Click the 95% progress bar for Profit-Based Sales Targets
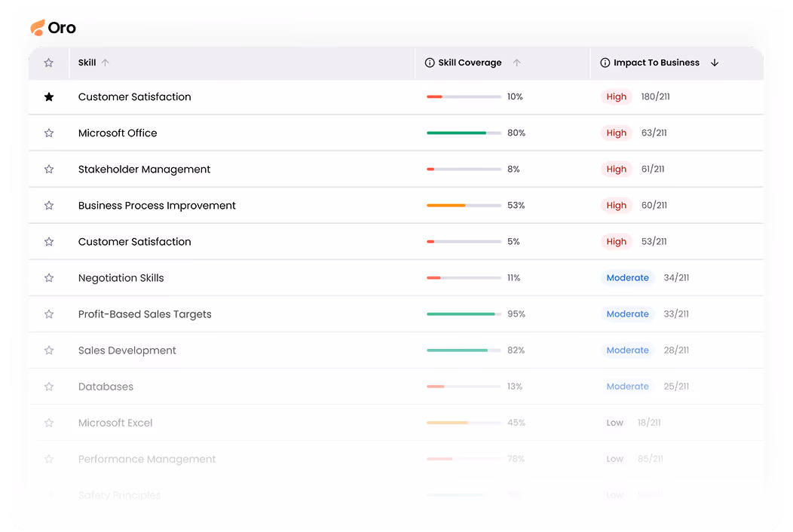 [x=464, y=313]
